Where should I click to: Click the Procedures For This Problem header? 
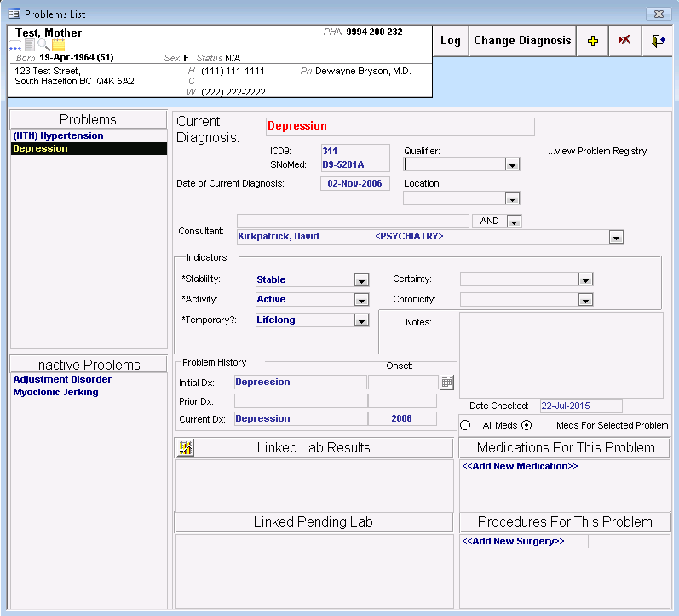[x=565, y=521]
